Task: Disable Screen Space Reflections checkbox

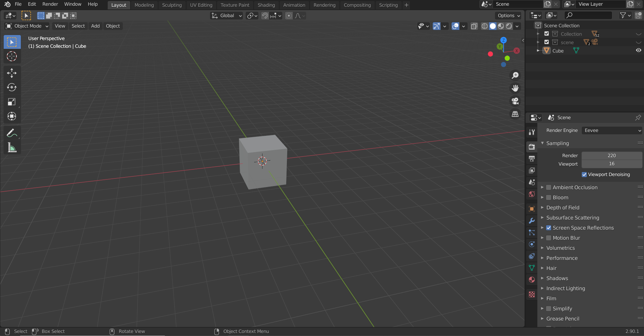Action: (x=548, y=228)
